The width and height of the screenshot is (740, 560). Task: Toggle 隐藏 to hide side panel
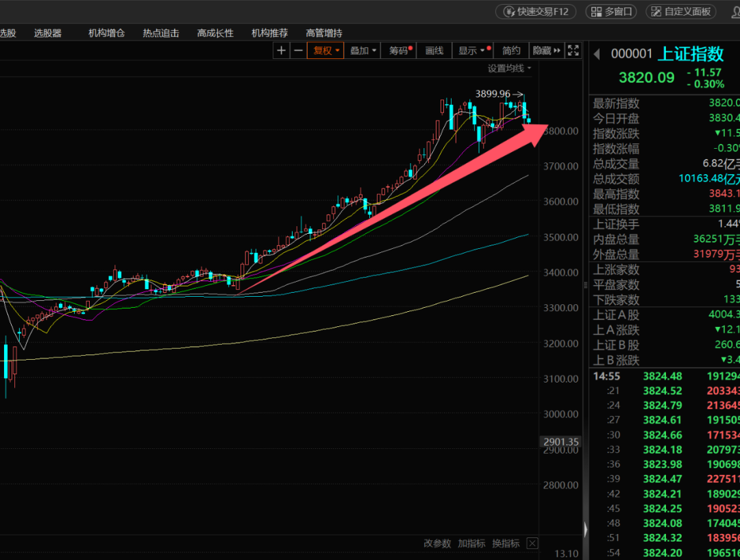pyautogui.click(x=547, y=50)
